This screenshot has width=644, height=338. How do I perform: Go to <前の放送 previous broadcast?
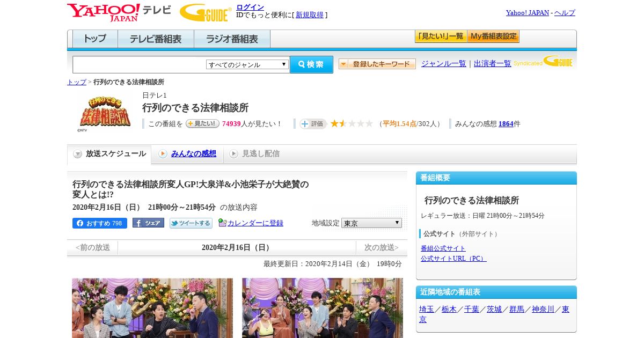[x=93, y=248]
